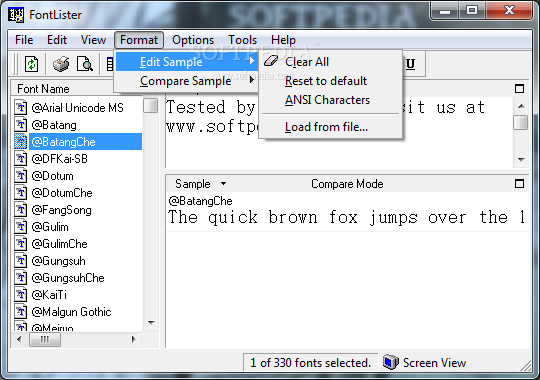Toggle Underline formatting in the toolbar

tap(410, 64)
